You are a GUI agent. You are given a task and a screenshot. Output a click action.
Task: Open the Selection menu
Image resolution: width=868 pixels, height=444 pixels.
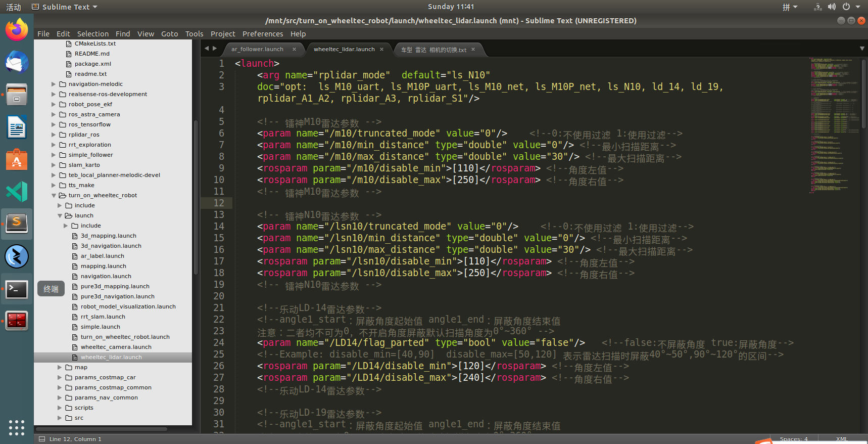click(x=93, y=34)
